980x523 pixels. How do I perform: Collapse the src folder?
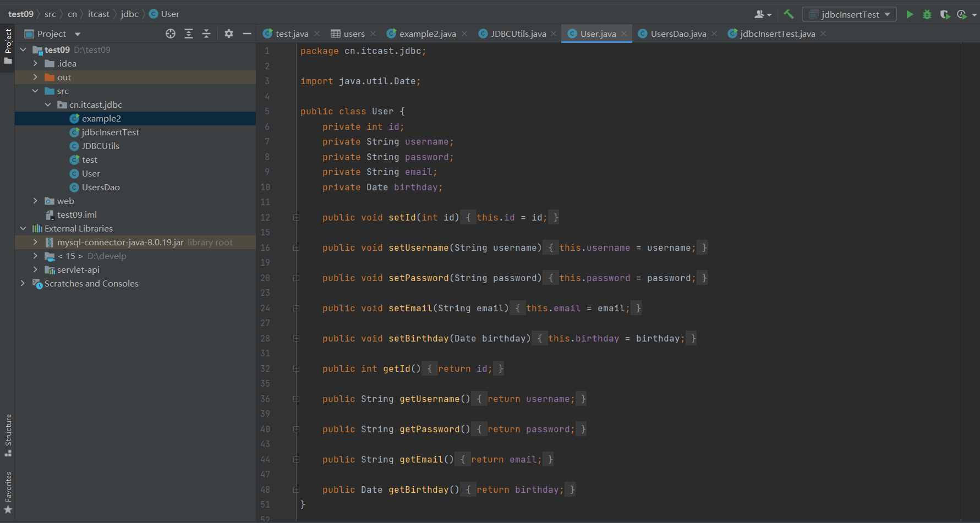point(35,91)
